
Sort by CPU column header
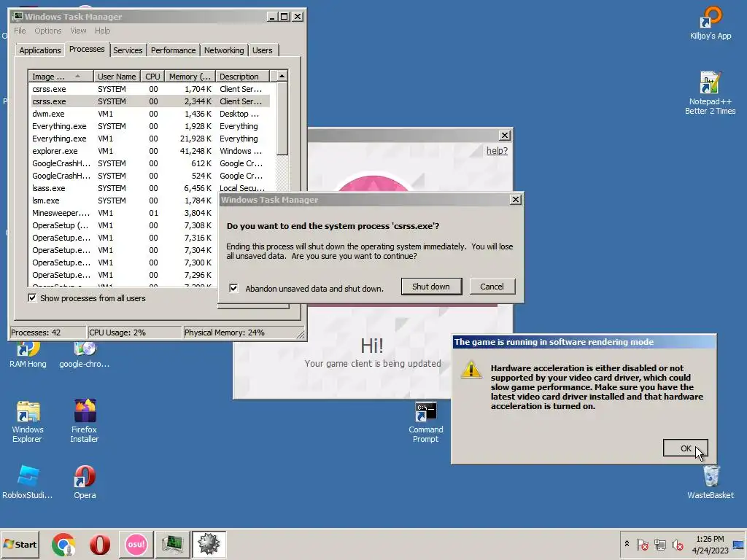tap(152, 76)
